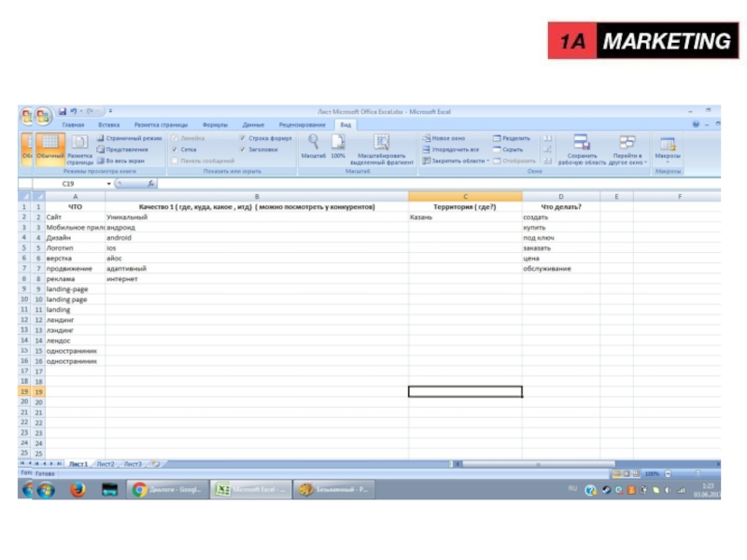Click zoom out minus button in status bar
Viewport: 747px width, 560px height.
point(668,474)
